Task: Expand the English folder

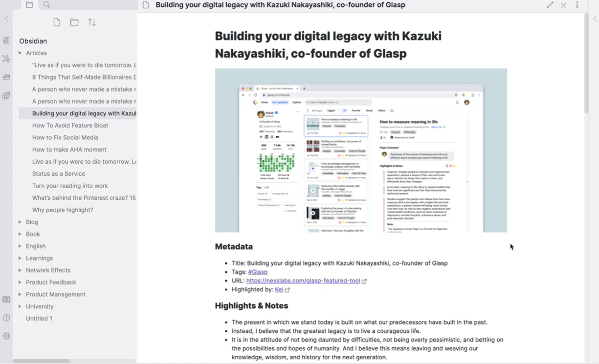Action: tap(20, 246)
